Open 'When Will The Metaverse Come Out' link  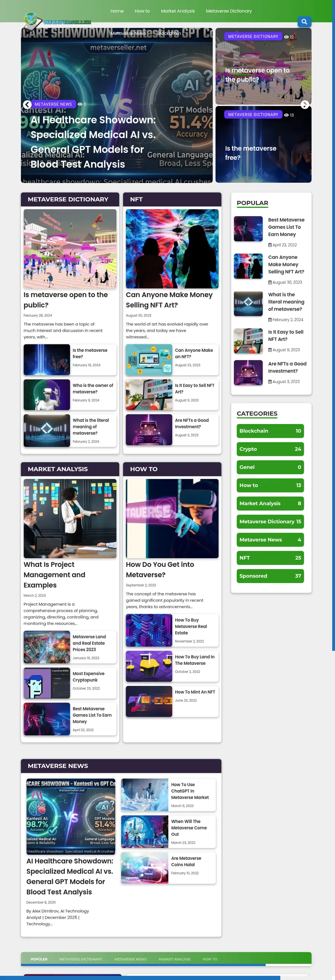coord(189,828)
